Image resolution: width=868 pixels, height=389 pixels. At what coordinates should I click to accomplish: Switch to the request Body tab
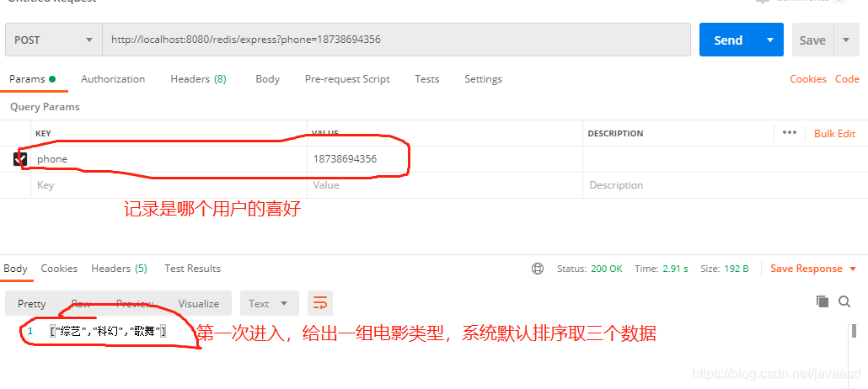(267, 79)
